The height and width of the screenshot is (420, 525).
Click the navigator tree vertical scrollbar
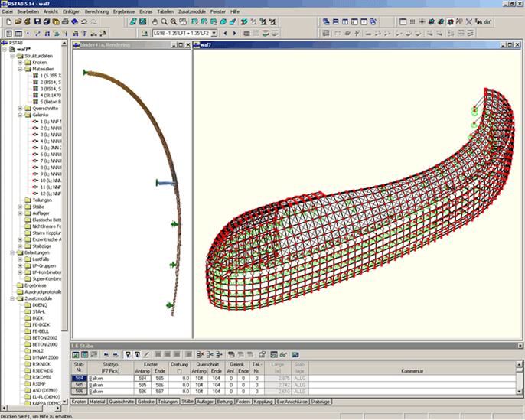(64, 221)
